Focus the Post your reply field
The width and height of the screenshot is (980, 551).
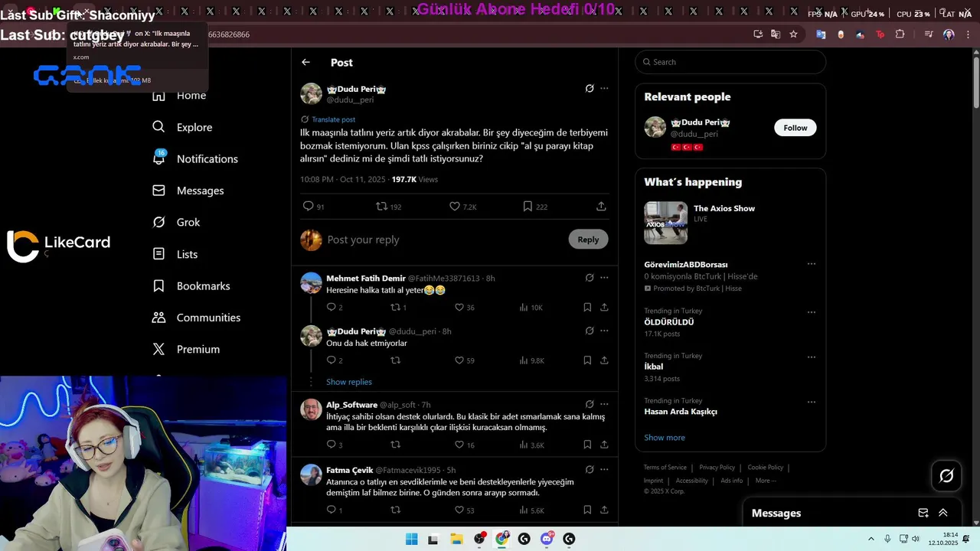coord(444,240)
